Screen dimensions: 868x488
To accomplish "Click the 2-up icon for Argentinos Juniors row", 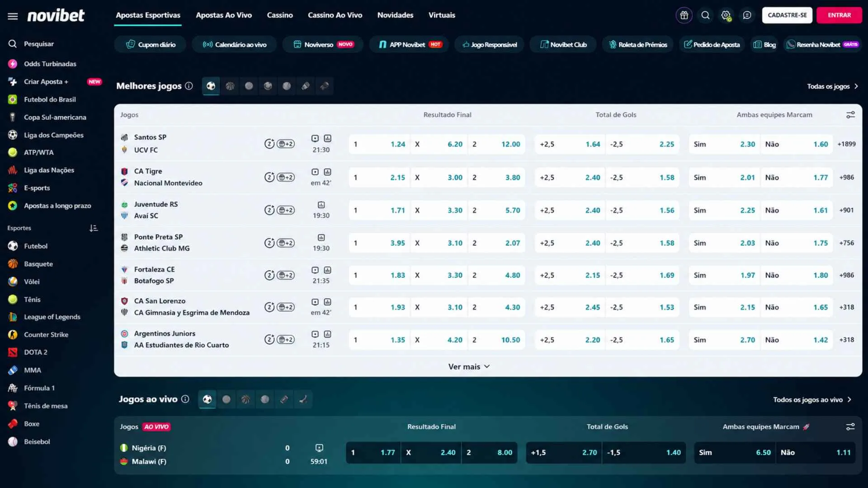I will coord(269,339).
